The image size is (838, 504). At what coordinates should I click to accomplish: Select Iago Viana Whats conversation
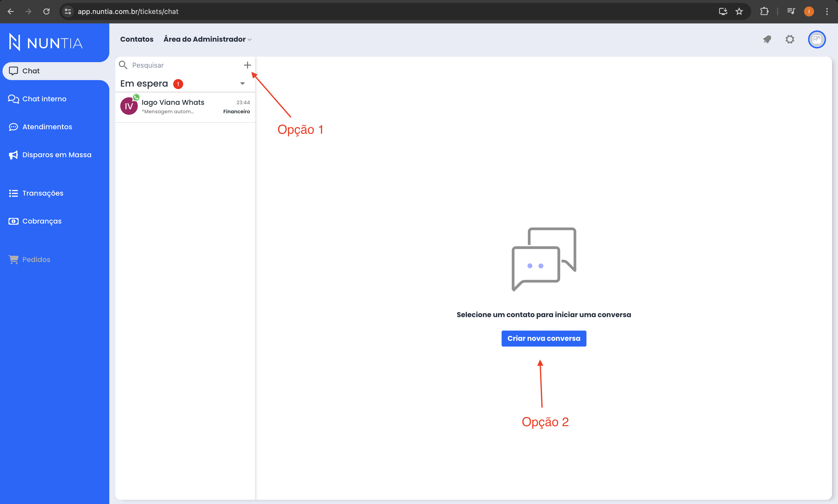click(x=184, y=107)
